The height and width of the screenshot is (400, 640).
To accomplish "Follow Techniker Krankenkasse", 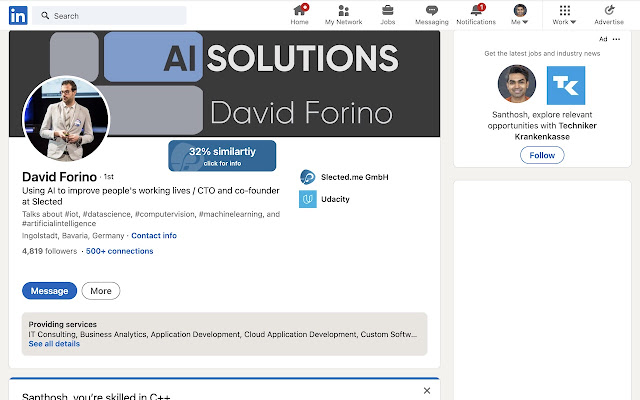I will click(x=542, y=155).
